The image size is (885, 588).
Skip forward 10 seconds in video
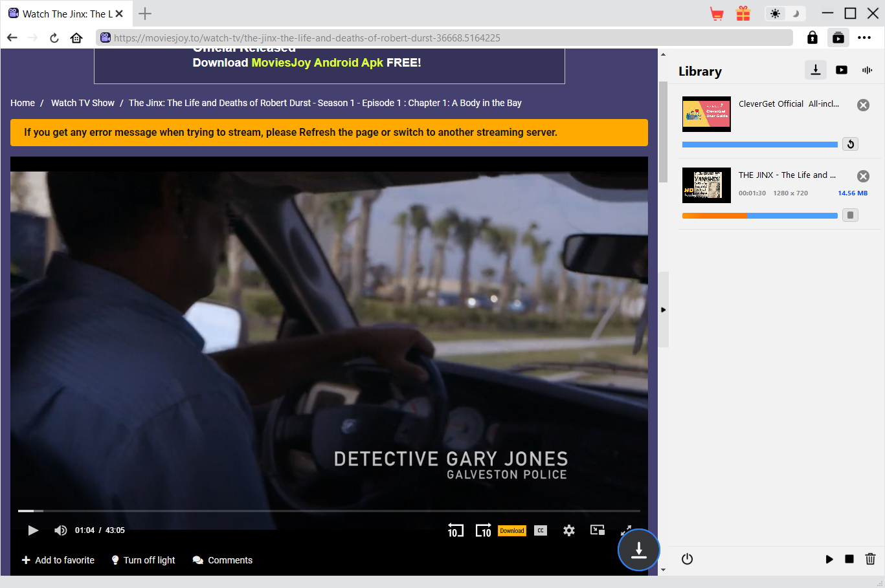coord(484,530)
